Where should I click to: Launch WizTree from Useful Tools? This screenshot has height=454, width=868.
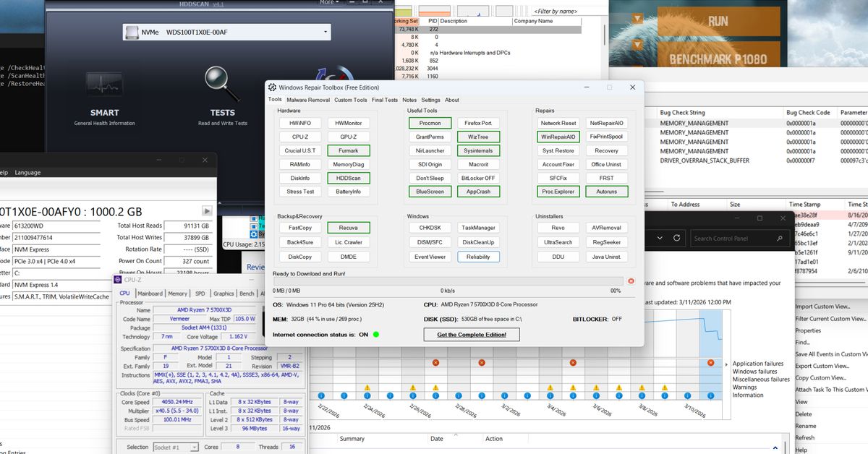click(478, 137)
